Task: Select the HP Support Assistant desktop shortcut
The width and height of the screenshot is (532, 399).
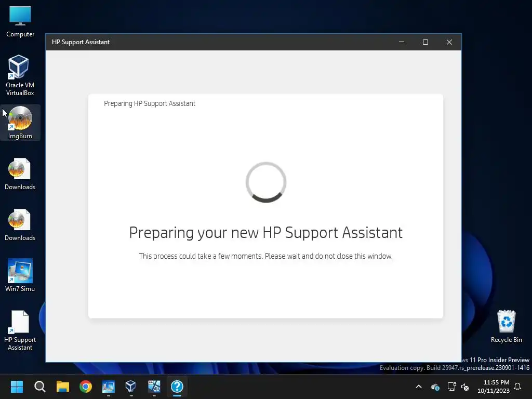Action: (x=20, y=330)
